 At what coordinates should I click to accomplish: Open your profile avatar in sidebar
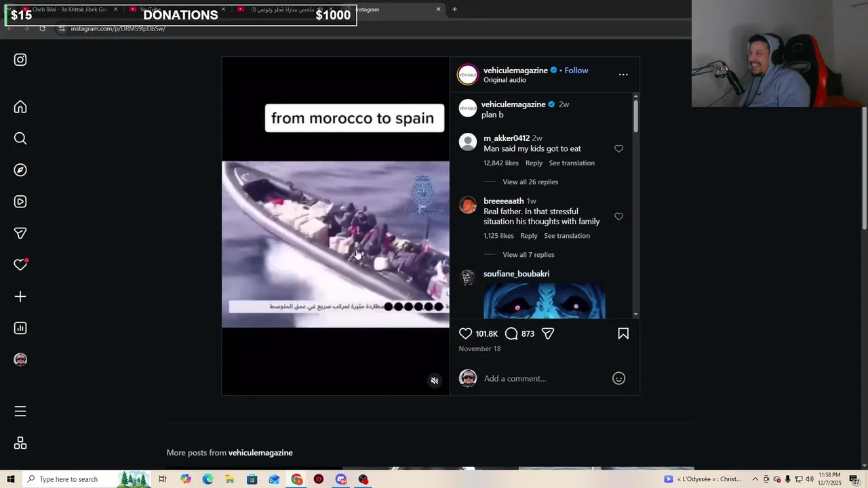20,359
